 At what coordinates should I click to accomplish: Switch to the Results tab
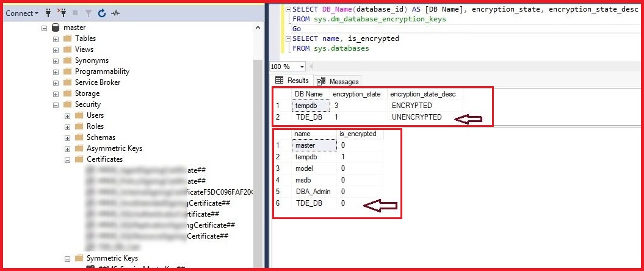[292, 81]
